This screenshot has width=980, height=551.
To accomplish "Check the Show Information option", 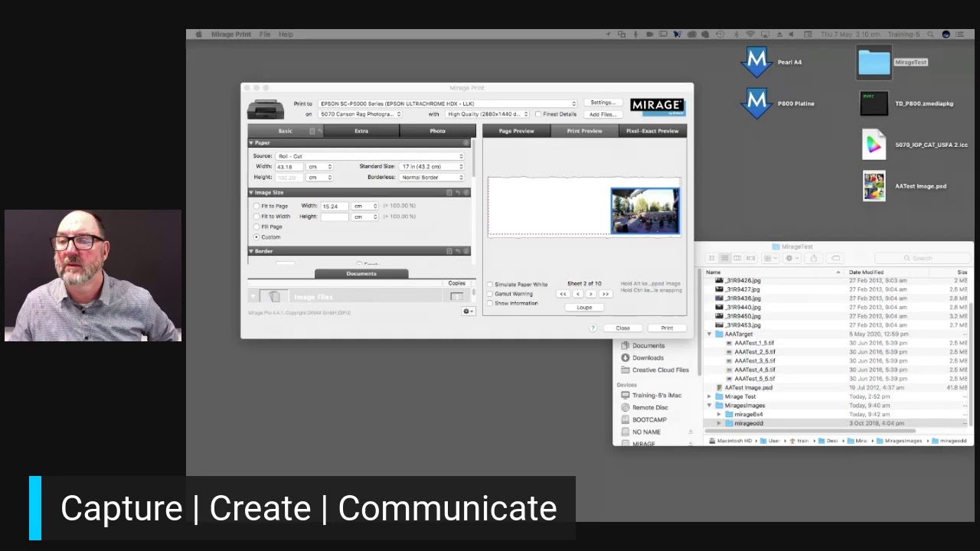I will (490, 303).
